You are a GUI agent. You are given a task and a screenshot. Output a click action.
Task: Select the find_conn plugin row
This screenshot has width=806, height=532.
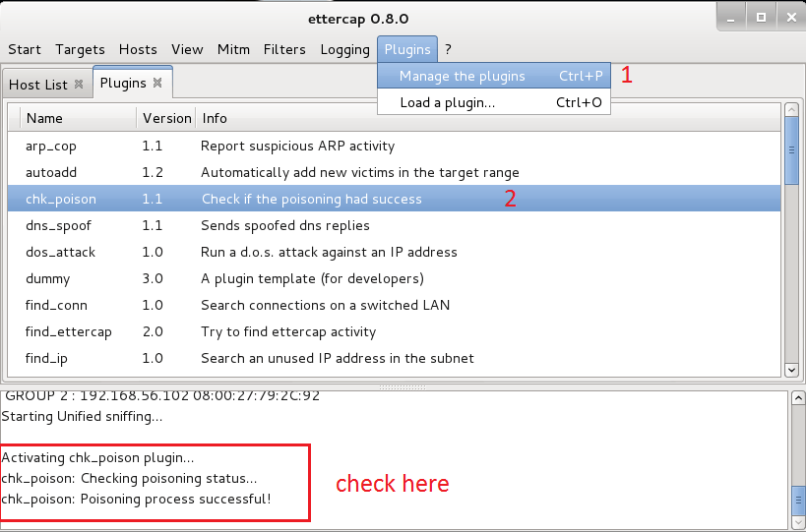pyautogui.click(x=394, y=305)
